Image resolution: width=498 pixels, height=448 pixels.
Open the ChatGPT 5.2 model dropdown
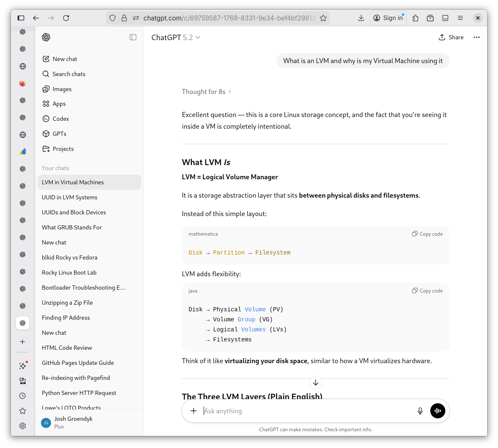point(176,38)
